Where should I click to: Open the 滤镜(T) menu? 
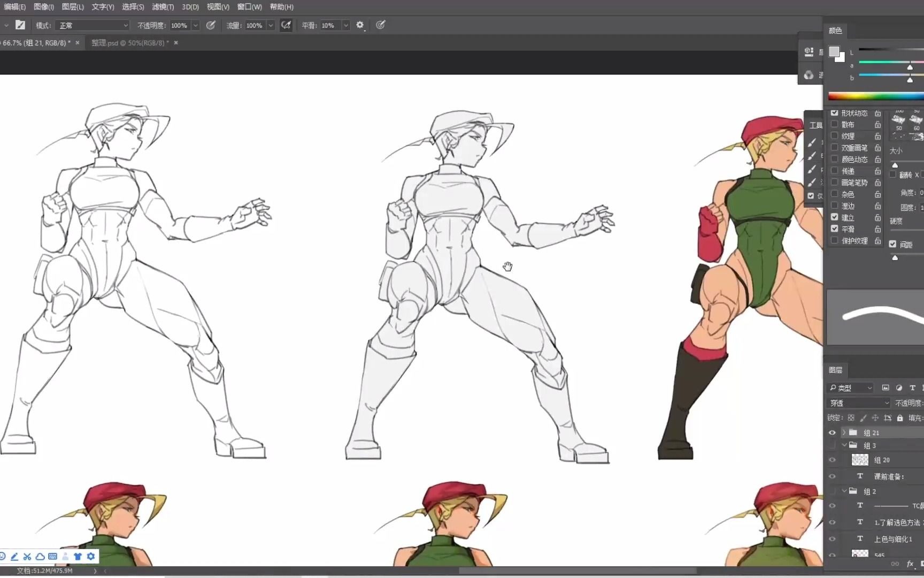(163, 7)
